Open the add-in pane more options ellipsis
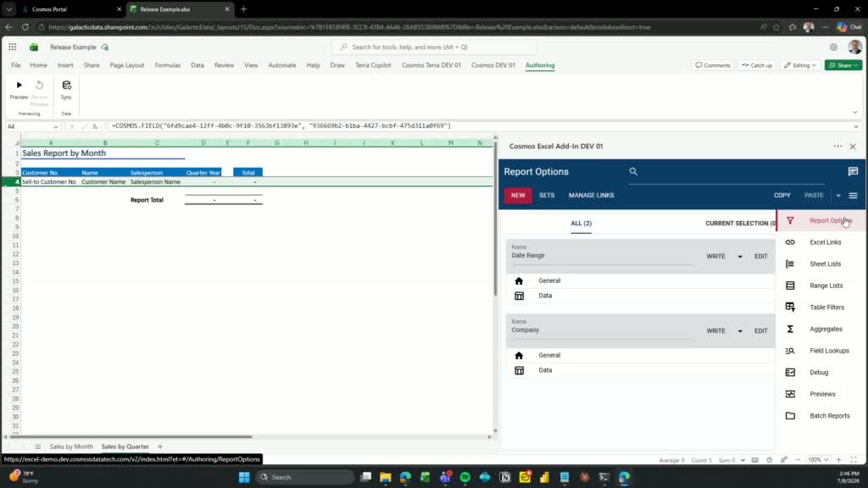Viewport: 868px width, 488px height. pos(837,146)
